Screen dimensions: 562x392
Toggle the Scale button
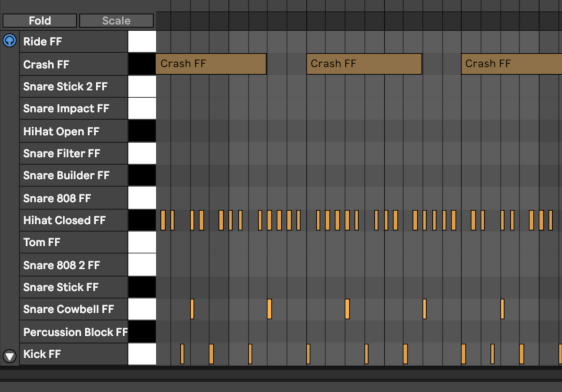pyautogui.click(x=116, y=21)
